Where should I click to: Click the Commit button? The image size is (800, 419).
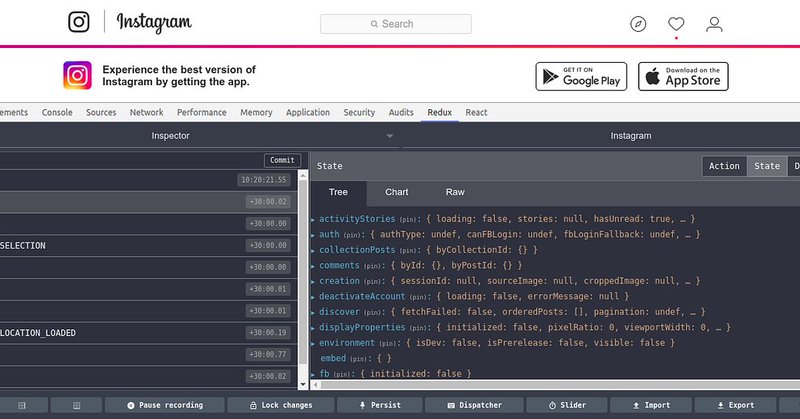[x=282, y=160]
